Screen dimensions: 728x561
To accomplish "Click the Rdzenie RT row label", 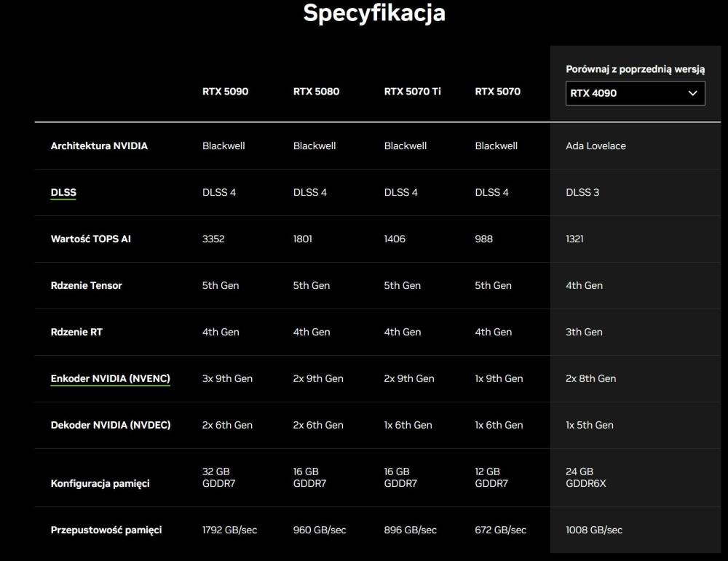I will point(76,332).
